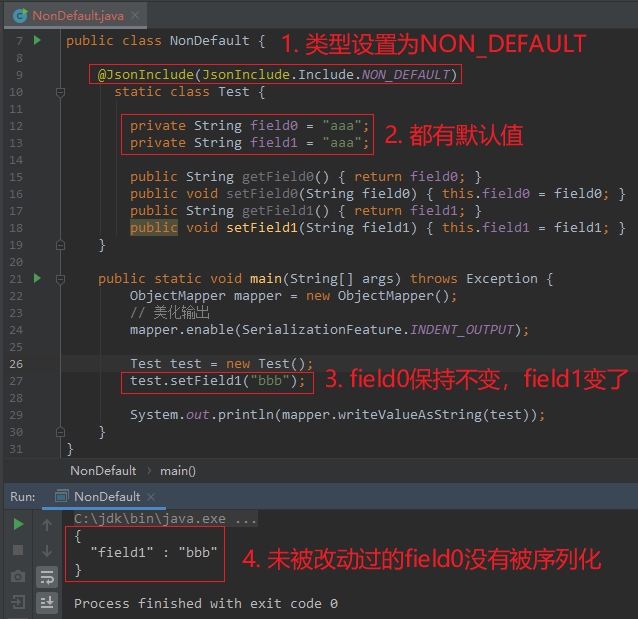Screen dimensions: 638x619
Task: Select the NonDefault.java editor tab
Action: tap(75, 15)
